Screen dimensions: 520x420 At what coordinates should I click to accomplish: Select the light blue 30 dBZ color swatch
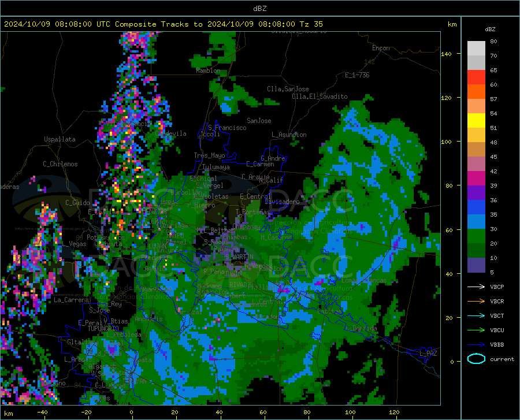pyautogui.click(x=476, y=222)
